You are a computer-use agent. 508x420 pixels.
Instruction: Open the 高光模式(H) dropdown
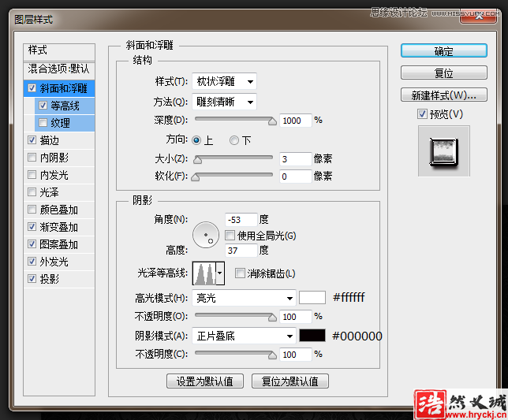tap(244, 298)
